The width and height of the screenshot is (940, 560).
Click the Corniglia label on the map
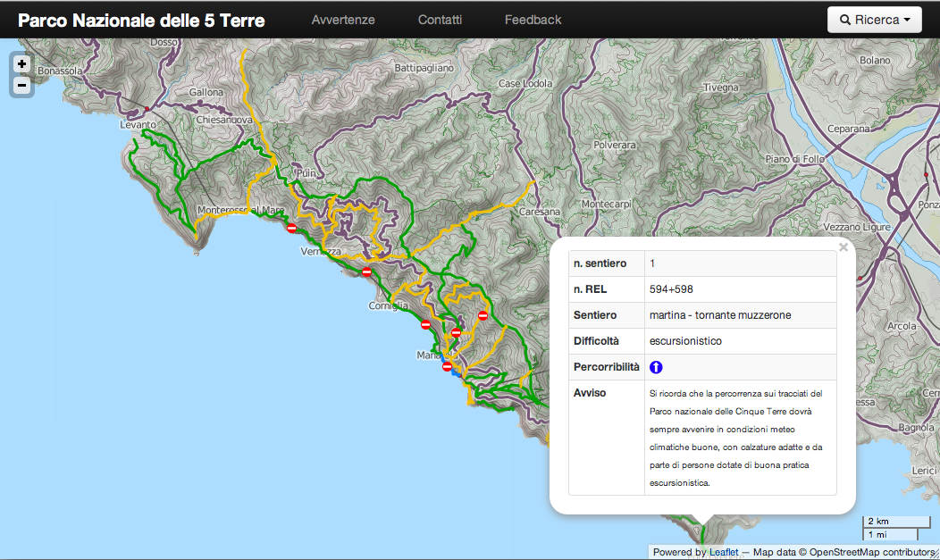click(388, 305)
